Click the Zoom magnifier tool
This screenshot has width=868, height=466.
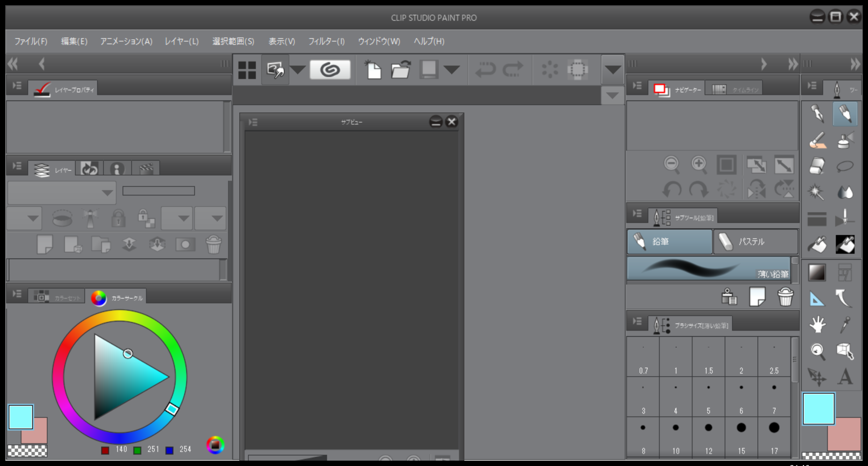click(817, 351)
